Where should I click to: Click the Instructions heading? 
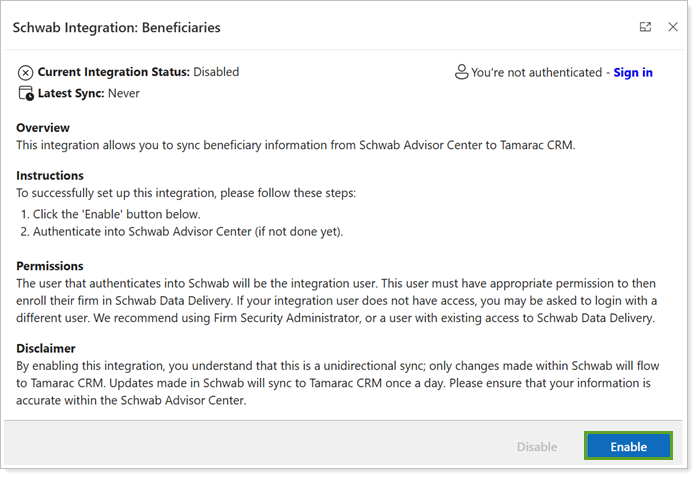pyautogui.click(x=50, y=176)
